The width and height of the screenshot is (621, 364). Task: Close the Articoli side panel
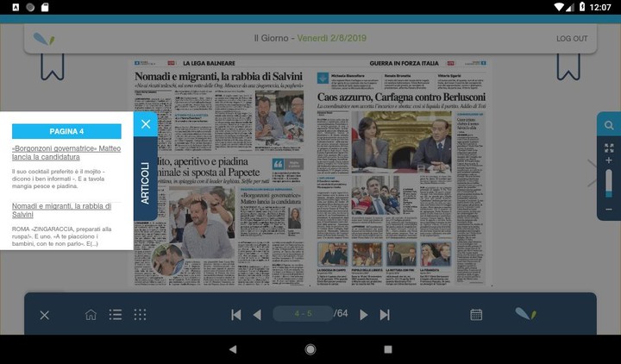coord(146,124)
